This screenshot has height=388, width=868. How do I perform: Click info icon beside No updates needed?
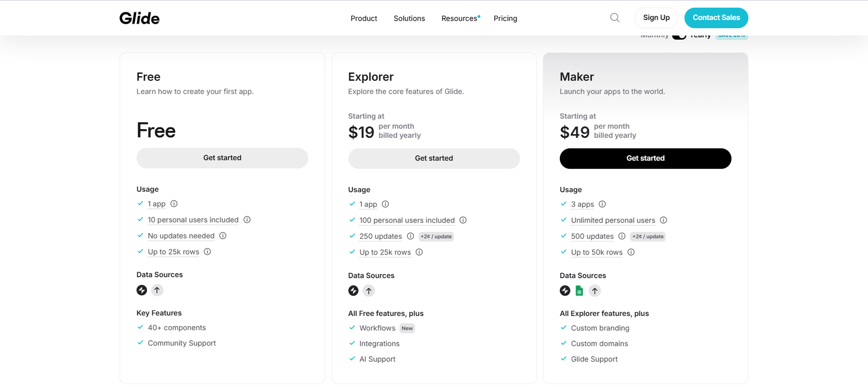pos(223,236)
